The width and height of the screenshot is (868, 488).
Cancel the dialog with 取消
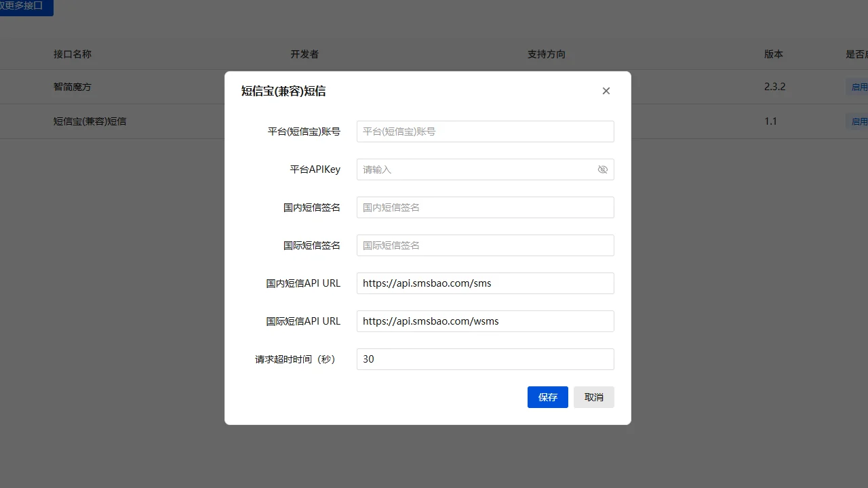594,397
